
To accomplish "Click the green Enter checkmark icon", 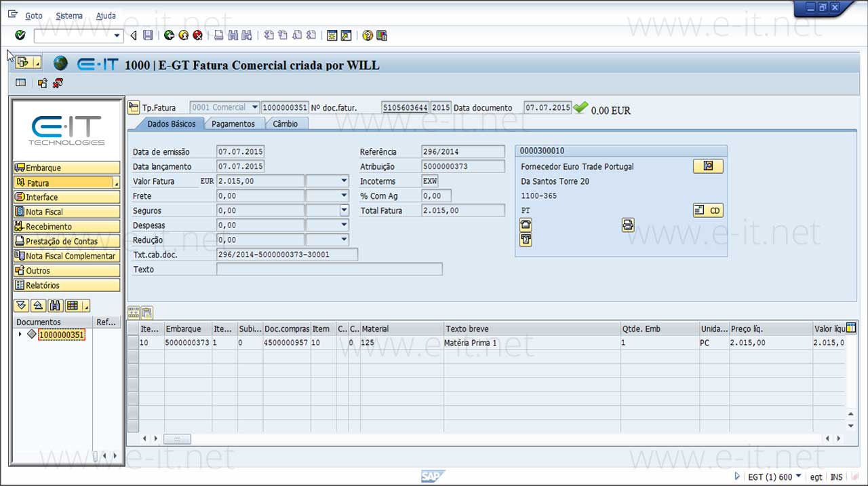I will coord(20,35).
